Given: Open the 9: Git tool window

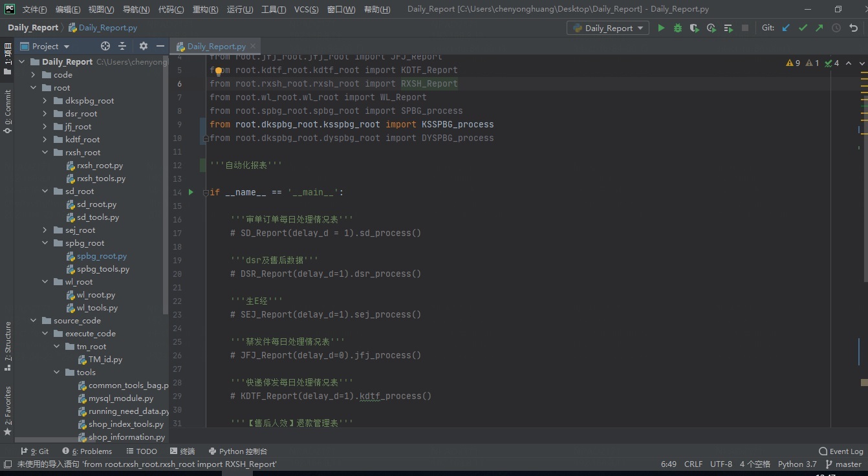Looking at the screenshot, I should (35, 451).
